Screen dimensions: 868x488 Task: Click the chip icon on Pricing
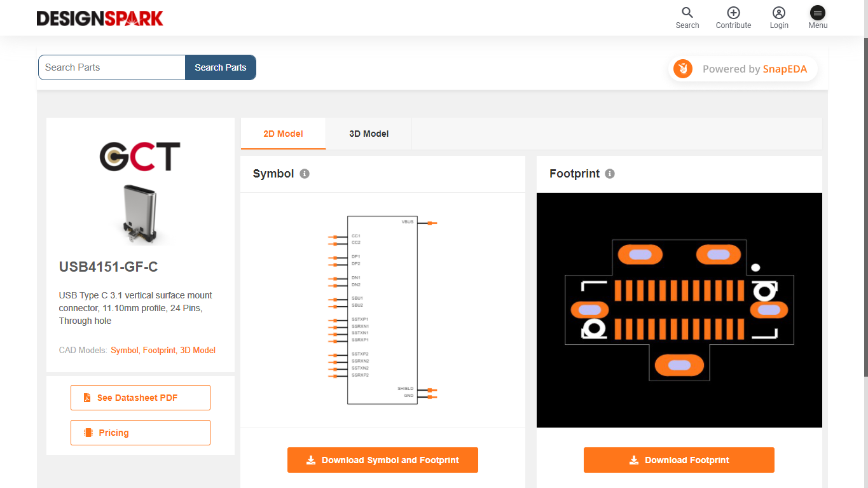tap(88, 433)
